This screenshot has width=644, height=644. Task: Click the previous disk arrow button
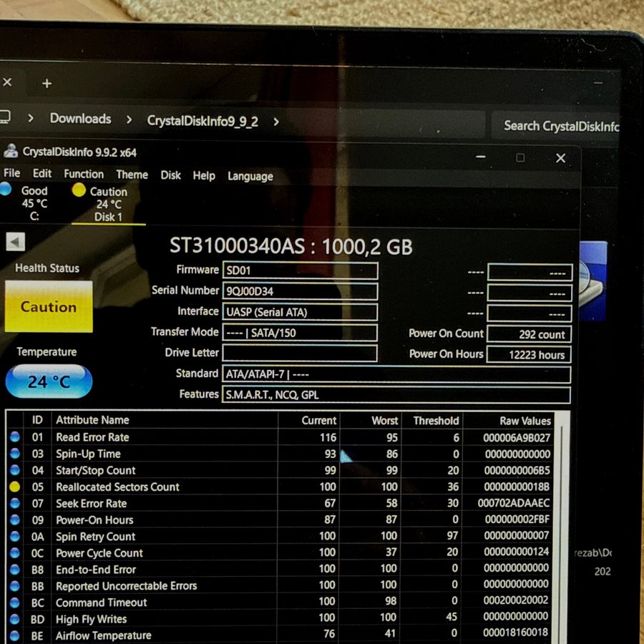[x=16, y=242]
